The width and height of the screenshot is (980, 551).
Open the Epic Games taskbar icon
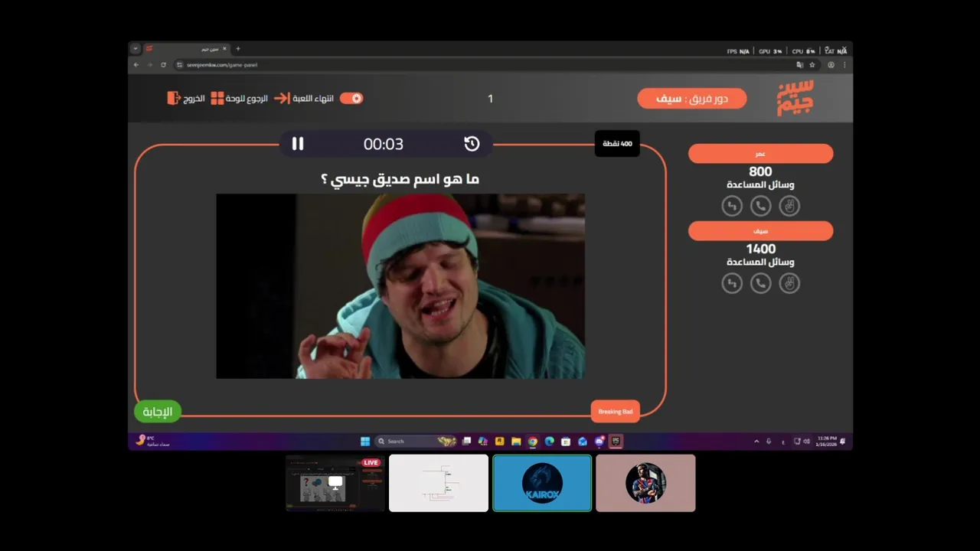pyautogui.click(x=616, y=442)
